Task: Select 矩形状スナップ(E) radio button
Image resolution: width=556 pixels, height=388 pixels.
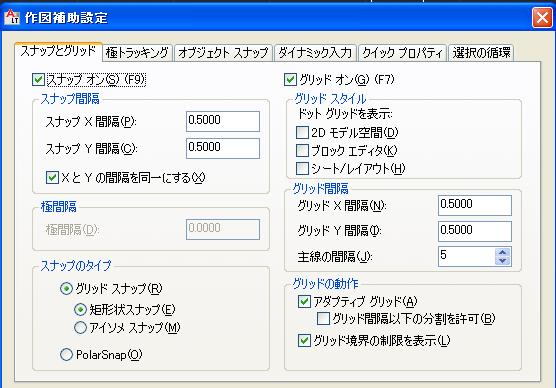Action: pyautogui.click(x=80, y=310)
